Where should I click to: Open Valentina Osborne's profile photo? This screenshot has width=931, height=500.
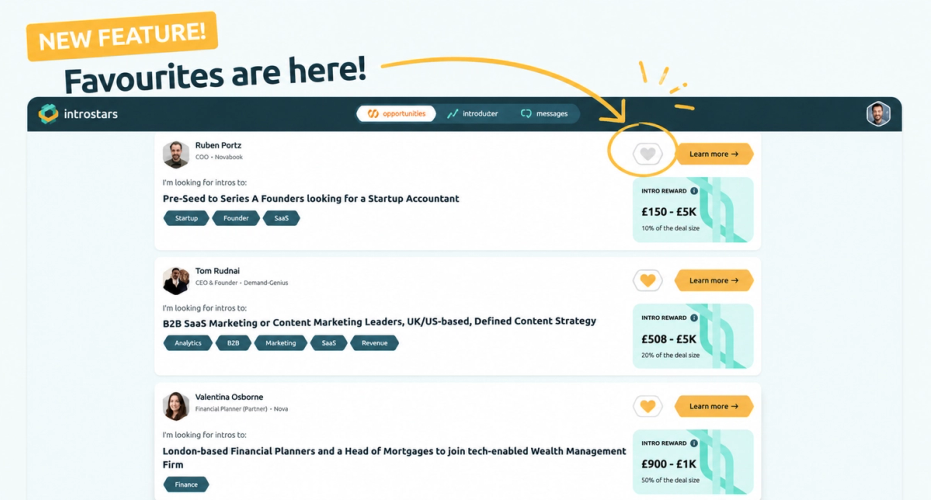click(x=176, y=406)
